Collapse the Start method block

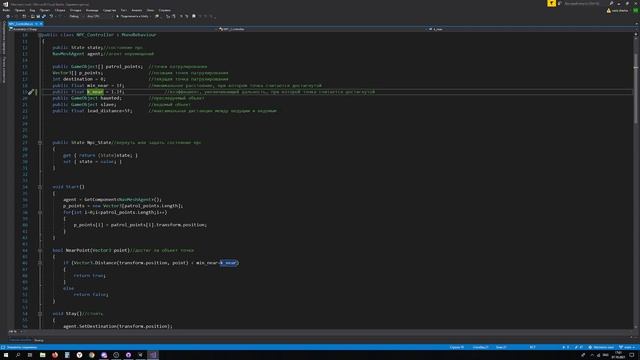(x=40, y=187)
